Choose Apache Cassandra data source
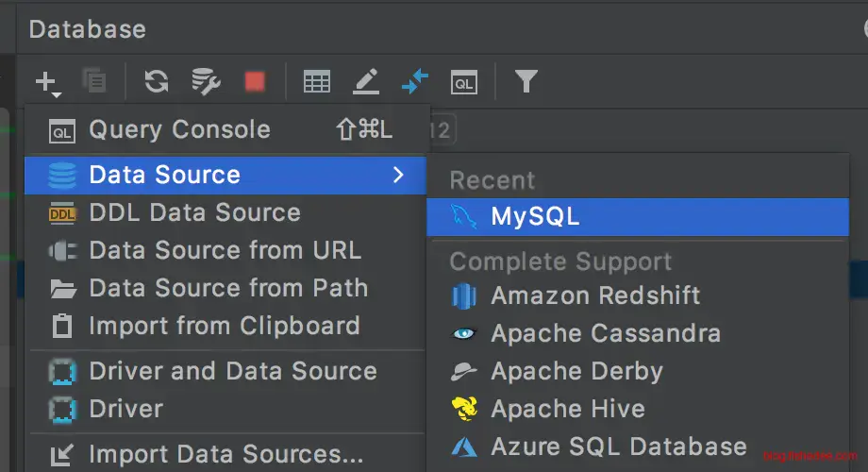The height and width of the screenshot is (472, 868). (605, 334)
